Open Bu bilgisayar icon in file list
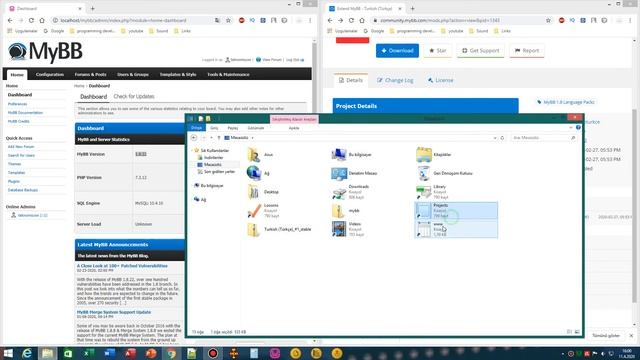Image resolution: width=640 pixels, height=360 pixels. (339, 155)
